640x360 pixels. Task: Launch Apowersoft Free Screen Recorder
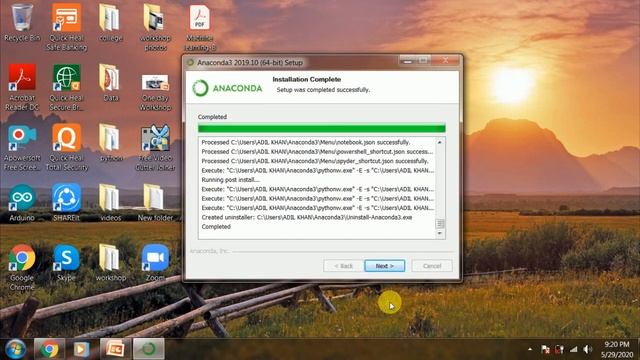click(x=22, y=147)
